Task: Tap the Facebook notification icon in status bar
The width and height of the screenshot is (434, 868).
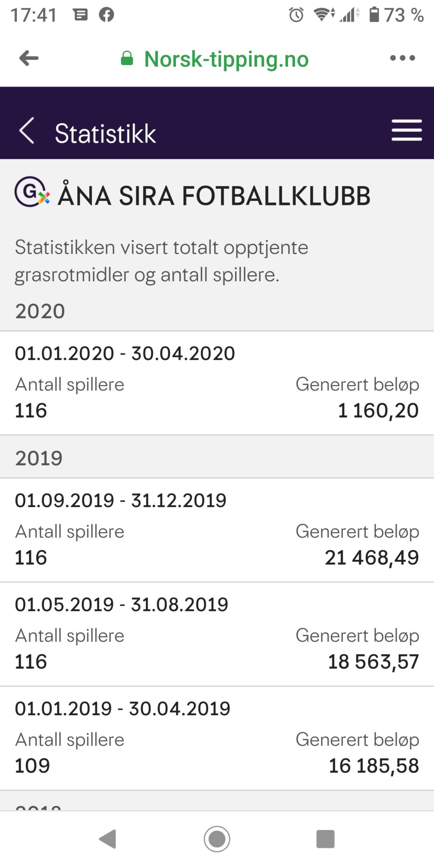Action: 106,15
